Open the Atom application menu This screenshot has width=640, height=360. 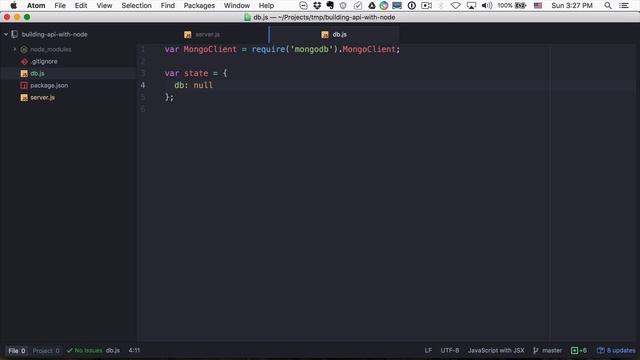point(36,5)
